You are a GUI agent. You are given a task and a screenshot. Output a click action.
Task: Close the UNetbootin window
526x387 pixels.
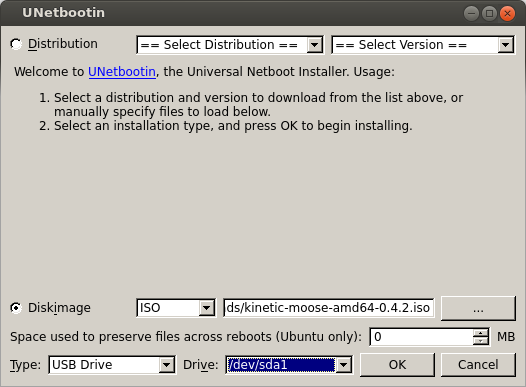508,13
